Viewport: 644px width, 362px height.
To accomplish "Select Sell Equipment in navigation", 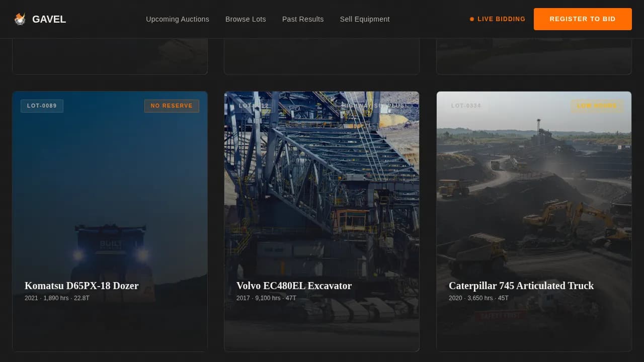I will 365,19.
